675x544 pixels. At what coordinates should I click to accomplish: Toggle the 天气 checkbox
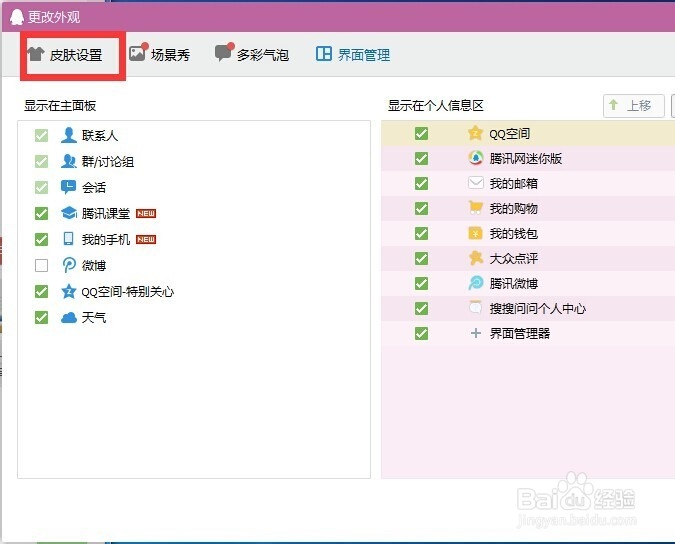click(x=41, y=318)
